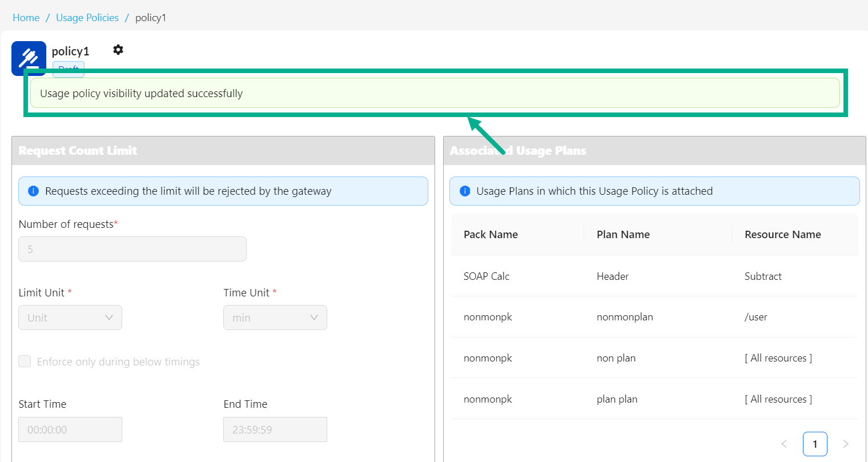Click the Resource Name column header
The width and height of the screenshot is (868, 462).
[782, 235]
